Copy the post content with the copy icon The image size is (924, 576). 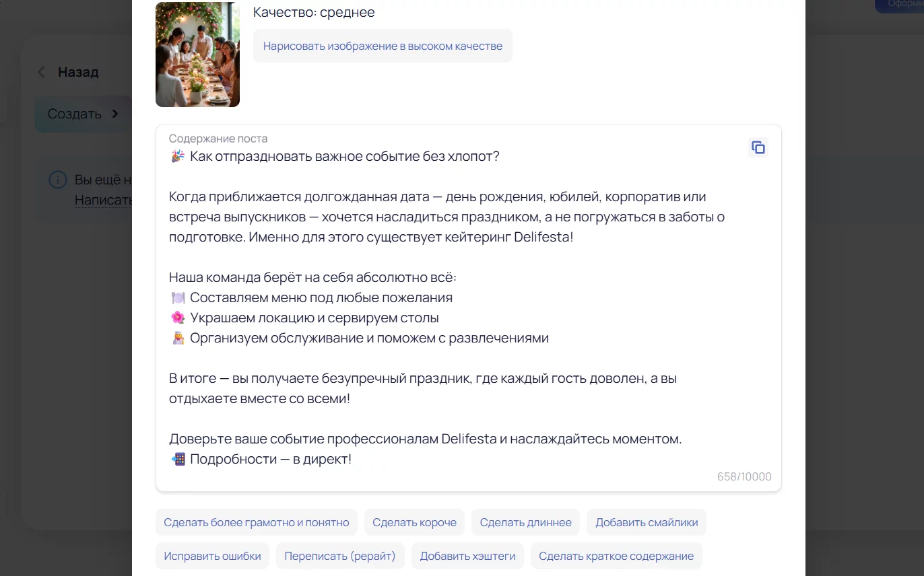click(x=758, y=147)
